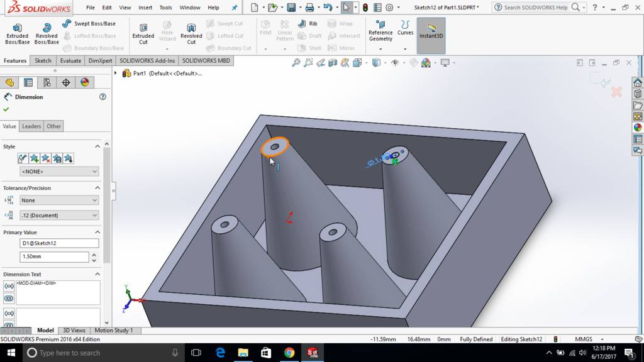Click dimension name field D1@Sketch12

click(x=59, y=243)
